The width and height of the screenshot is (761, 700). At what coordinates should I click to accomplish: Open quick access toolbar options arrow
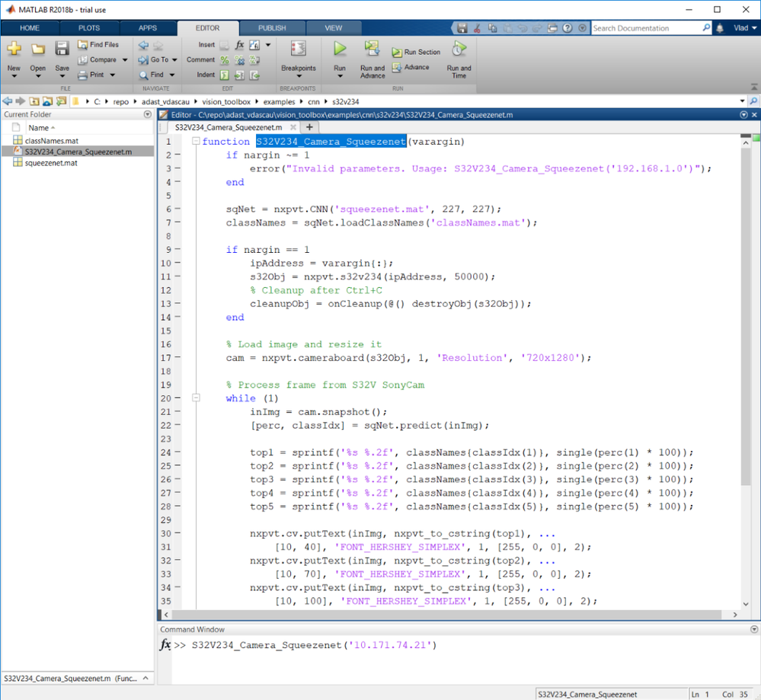(583, 28)
